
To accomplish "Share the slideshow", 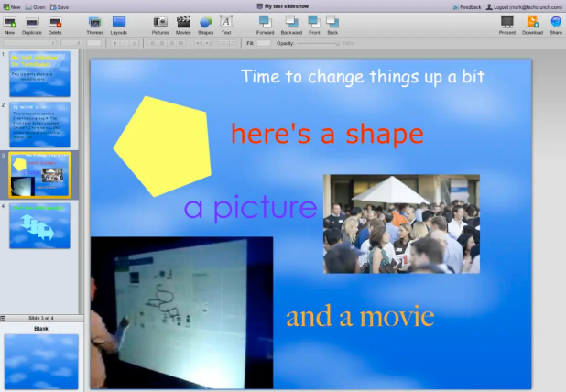I will pyautogui.click(x=556, y=26).
